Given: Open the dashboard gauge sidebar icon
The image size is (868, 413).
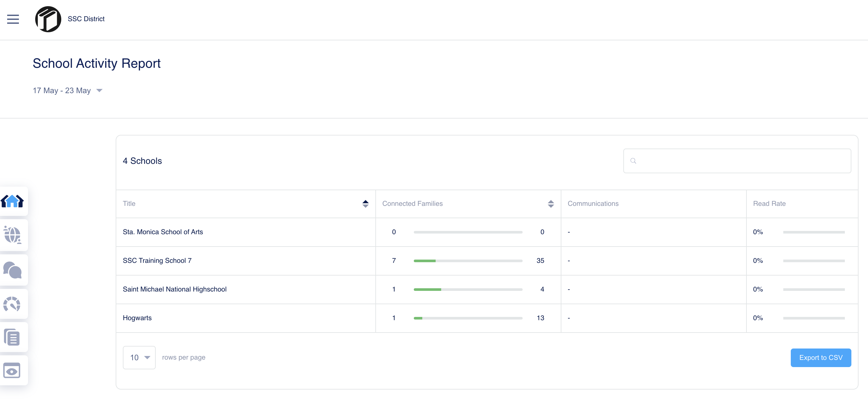Looking at the screenshot, I should 12,304.
